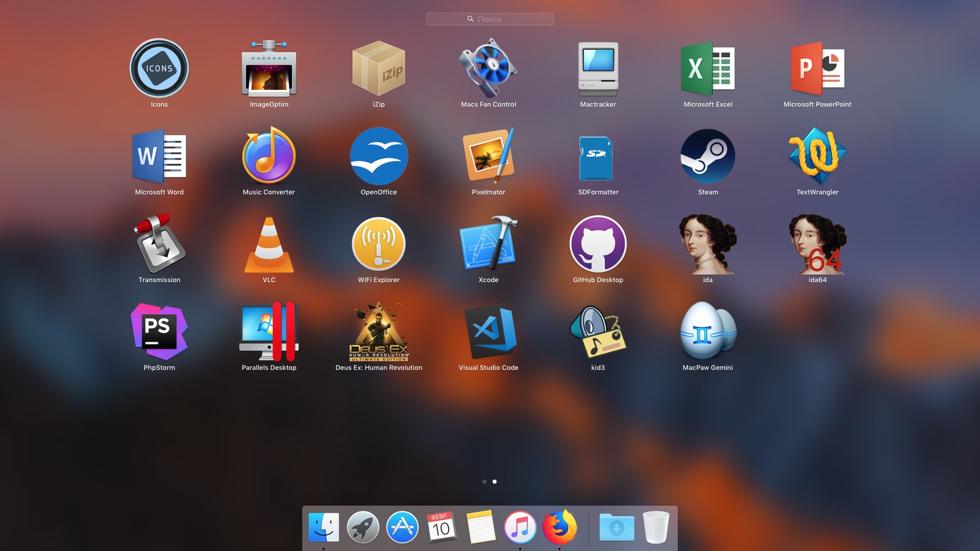Open Parallels Desktop
This screenshot has height=551, width=980.
click(269, 332)
